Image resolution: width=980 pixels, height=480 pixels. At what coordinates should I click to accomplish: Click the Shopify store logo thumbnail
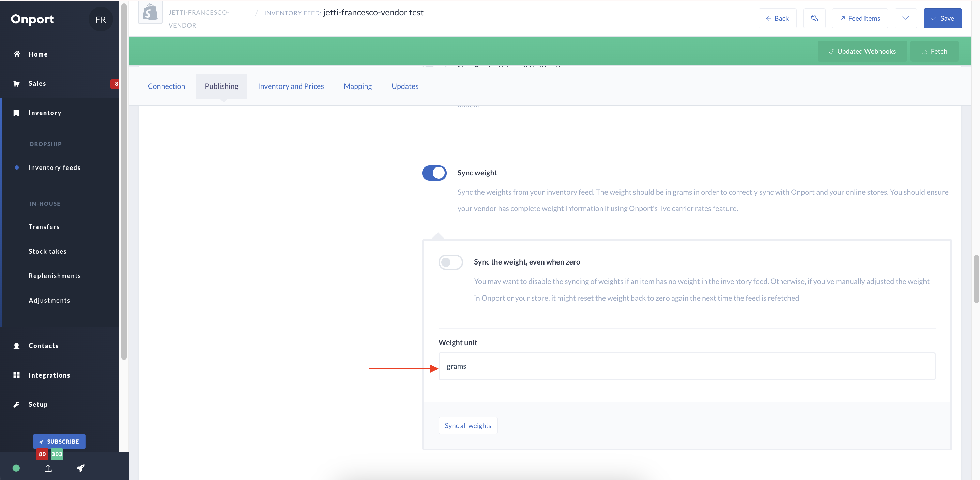150,13
